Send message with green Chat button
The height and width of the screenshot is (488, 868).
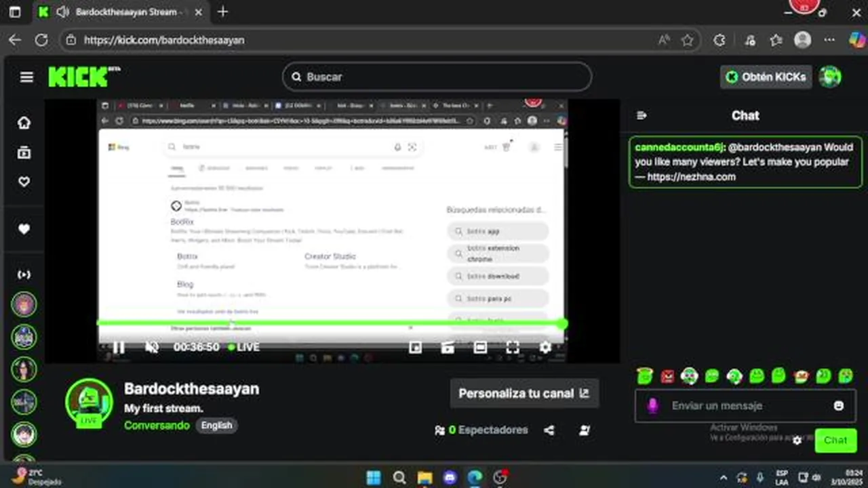point(835,440)
